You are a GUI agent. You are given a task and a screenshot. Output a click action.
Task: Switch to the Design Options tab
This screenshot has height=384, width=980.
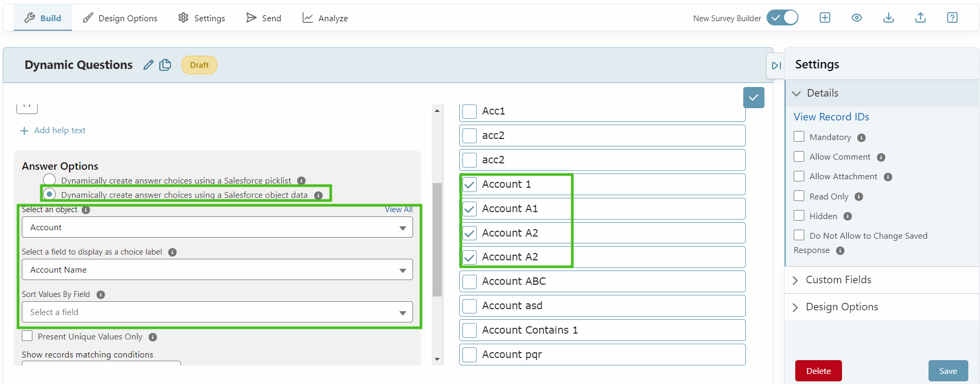click(x=120, y=18)
